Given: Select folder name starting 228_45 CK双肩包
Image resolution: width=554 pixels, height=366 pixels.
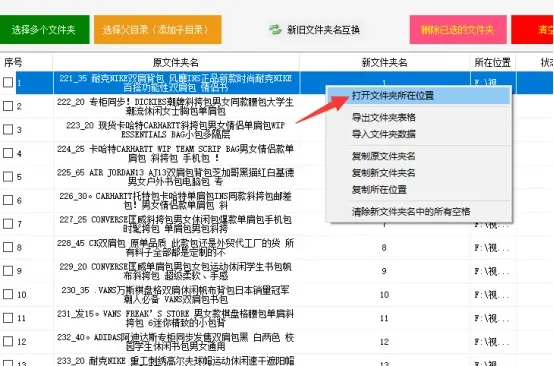Looking at the screenshot, I should pos(176,247).
